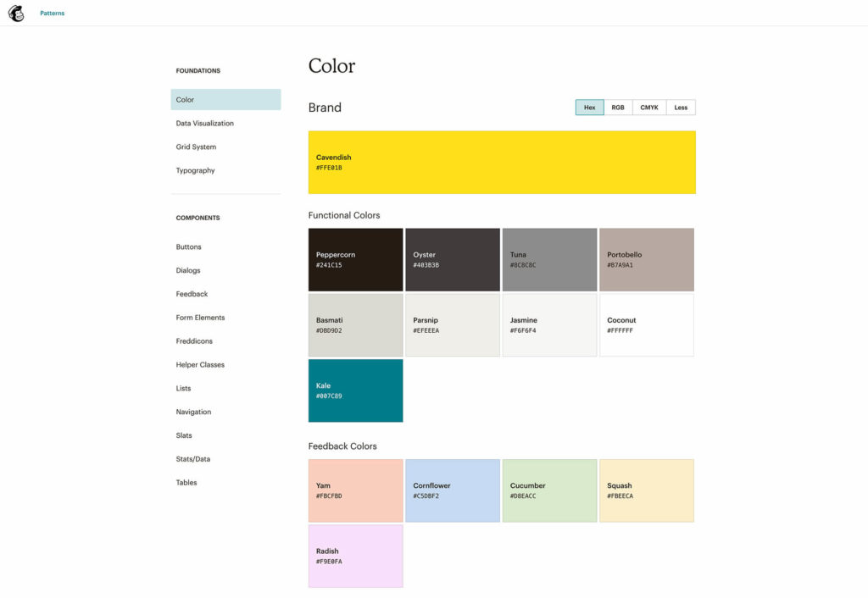Image resolution: width=868 pixels, height=598 pixels.
Task: Open Helper Classes page
Action: tap(200, 365)
